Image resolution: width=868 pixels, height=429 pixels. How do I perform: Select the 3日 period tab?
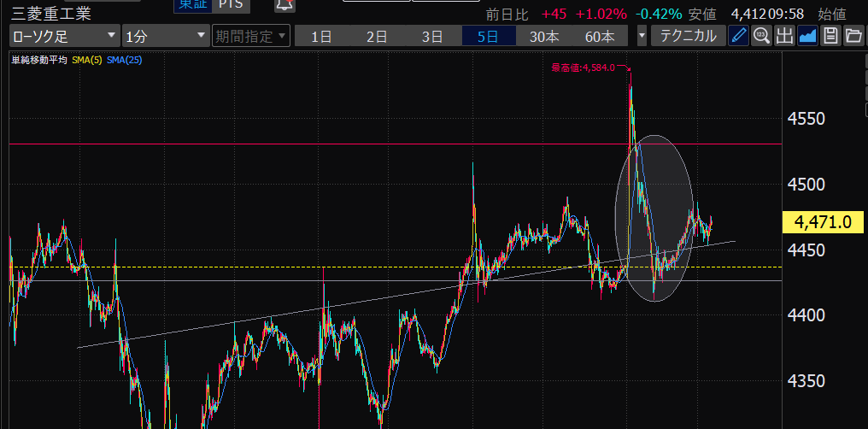coord(432,36)
